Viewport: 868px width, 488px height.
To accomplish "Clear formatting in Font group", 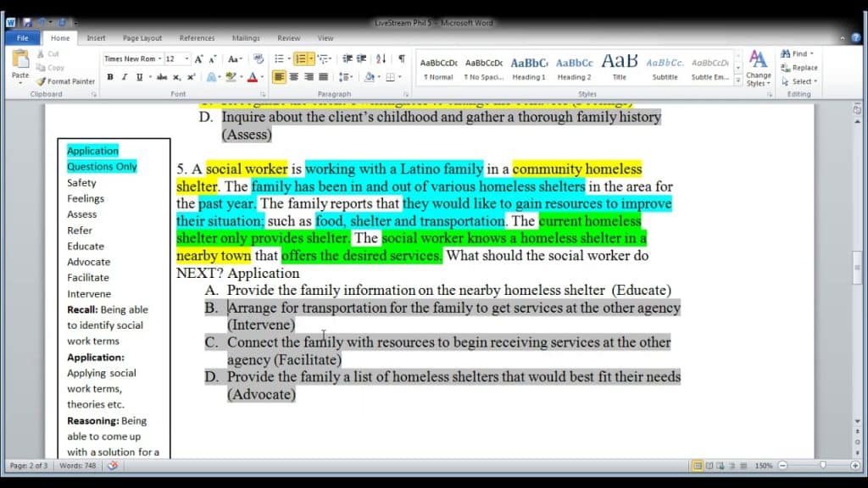I will (x=259, y=58).
